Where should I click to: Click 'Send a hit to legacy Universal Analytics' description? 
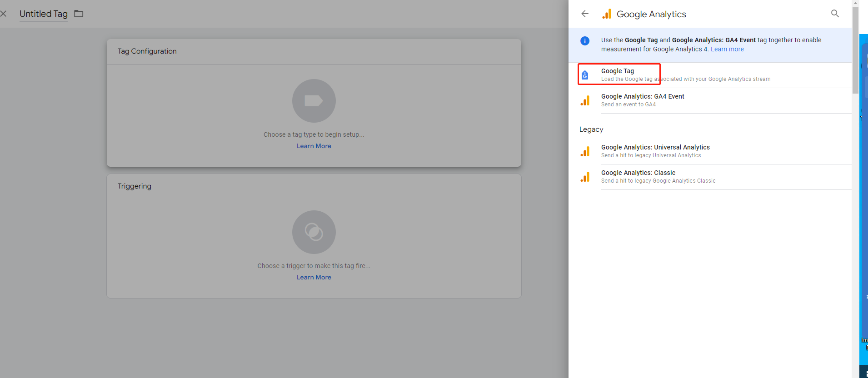click(651, 155)
